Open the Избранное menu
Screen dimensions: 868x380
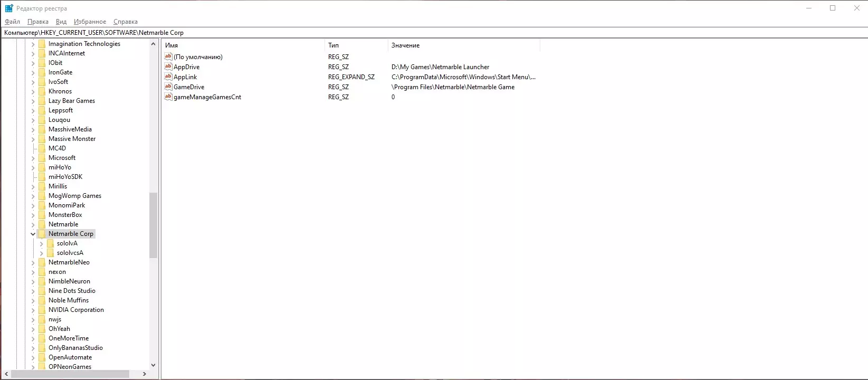point(90,22)
